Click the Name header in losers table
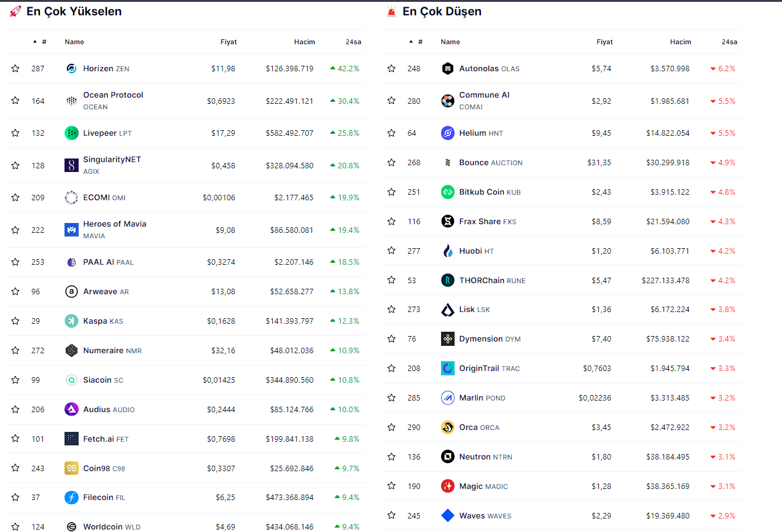The width and height of the screenshot is (782, 532). (x=450, y=42)
